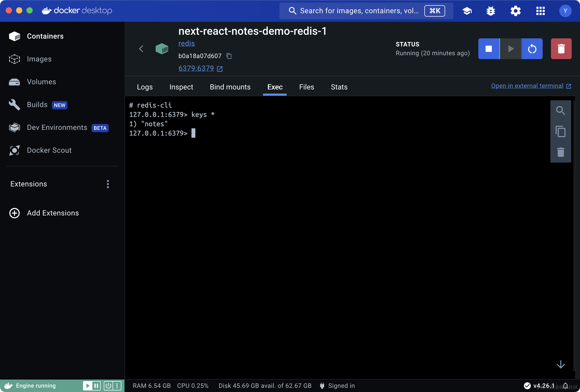Open Docker Desktop settings gear
The width and height of the screenshot is (580, 392).
(515, 11)
